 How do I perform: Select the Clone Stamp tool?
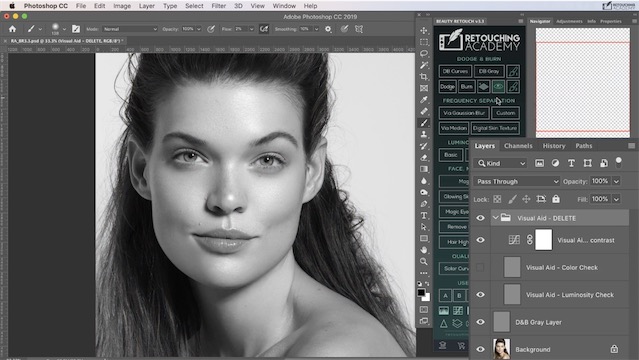(x=424, y=134)
